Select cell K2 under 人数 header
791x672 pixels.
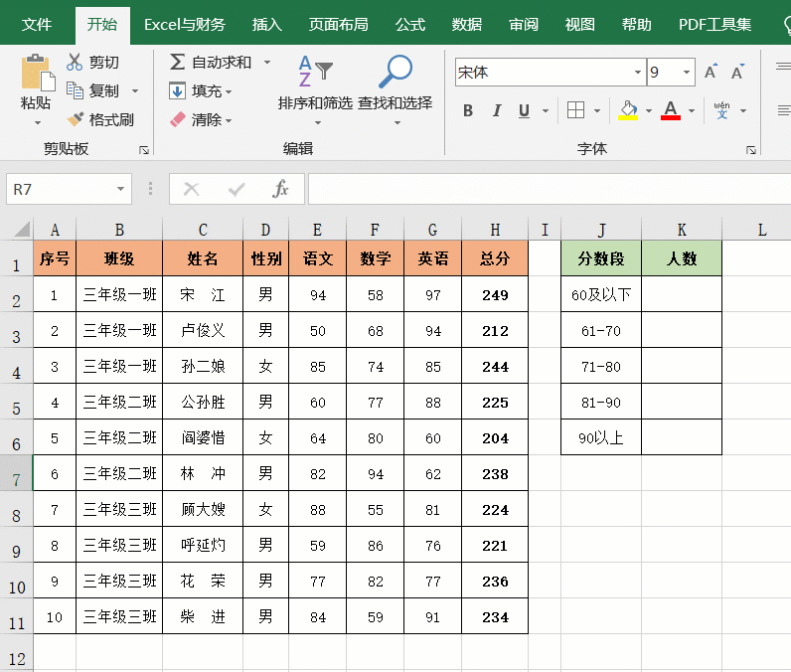[x=681, y=294]
